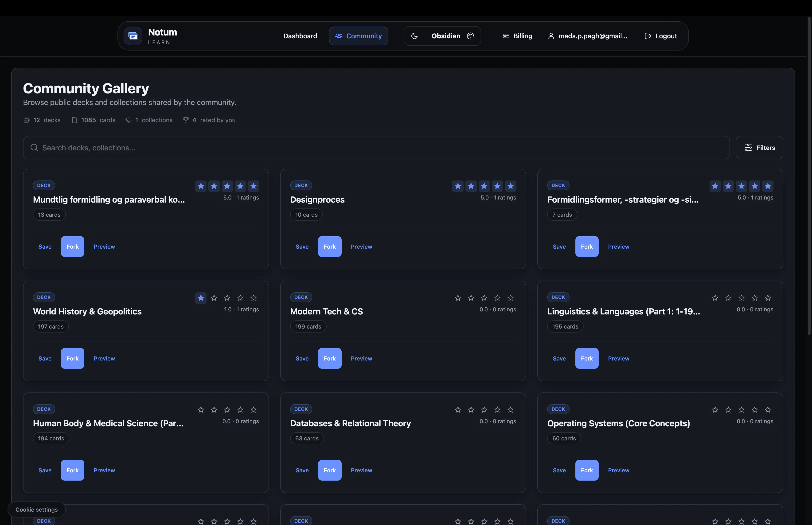Preview the Linguistics & Languages deck

(x=618, y=358)
